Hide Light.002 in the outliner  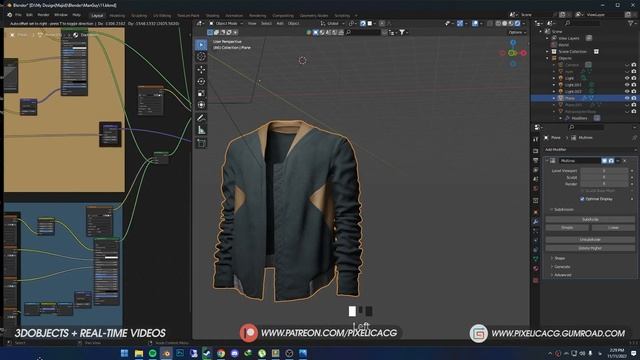coord(627,91)
